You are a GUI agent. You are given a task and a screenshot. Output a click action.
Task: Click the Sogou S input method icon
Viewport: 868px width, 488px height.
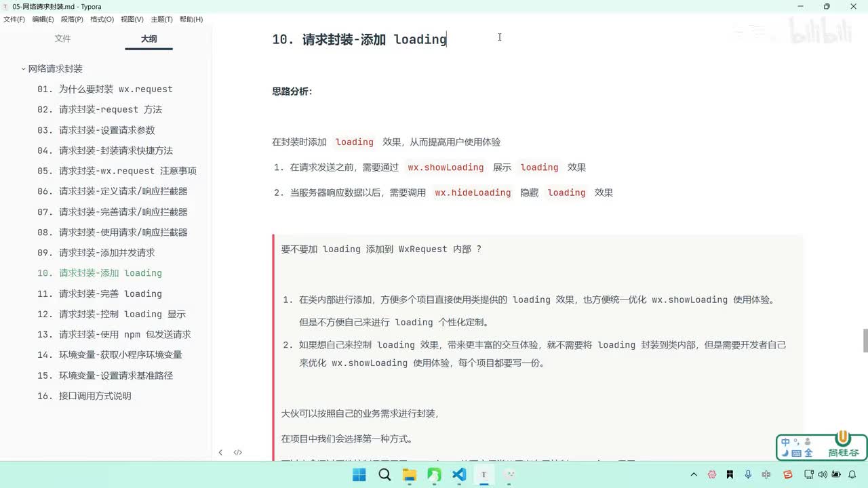click(787, 474)
